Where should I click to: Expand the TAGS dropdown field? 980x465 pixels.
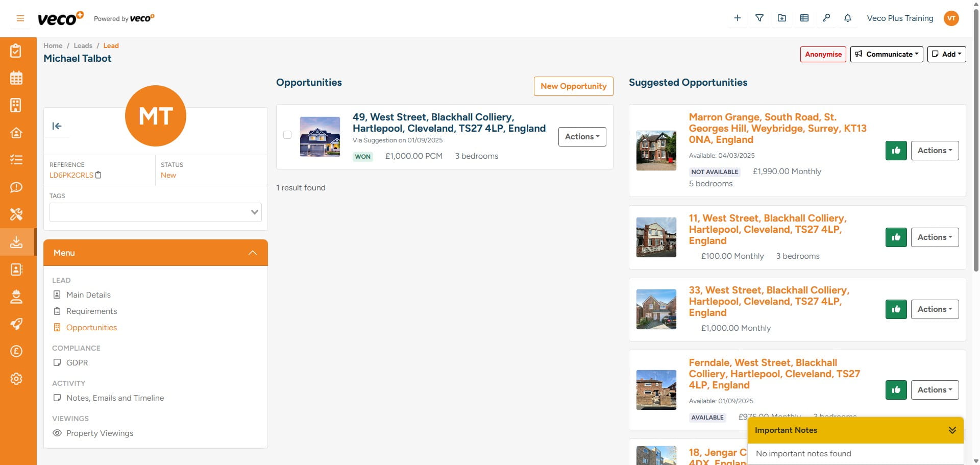tap(254, 212)
